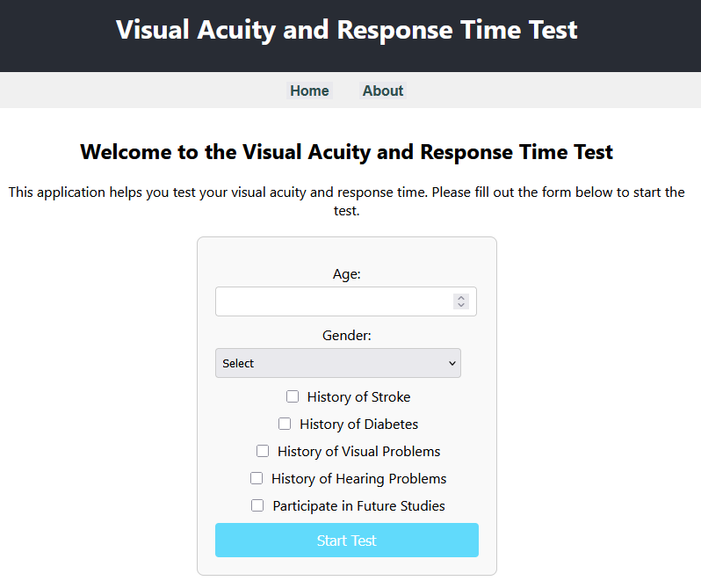The image size is (701, 588).
Task: Click the "Age:" field label
Action: pyautogui.click(x=347, y=274)
